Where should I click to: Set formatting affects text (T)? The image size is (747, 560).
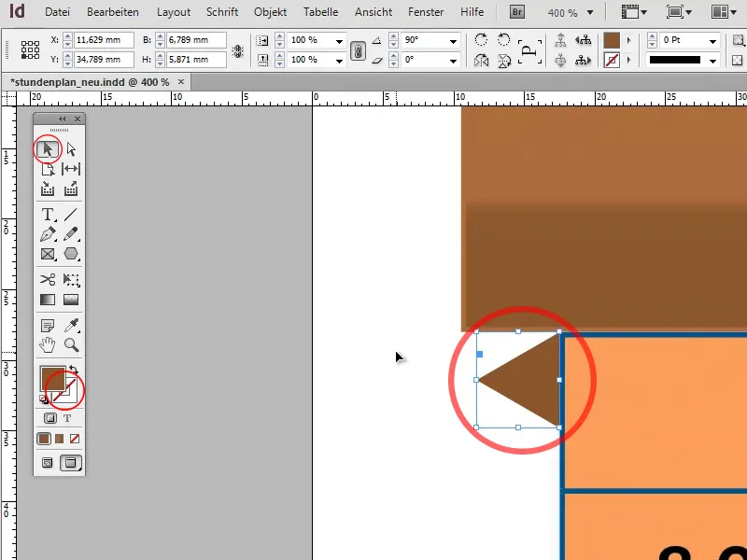67,418
